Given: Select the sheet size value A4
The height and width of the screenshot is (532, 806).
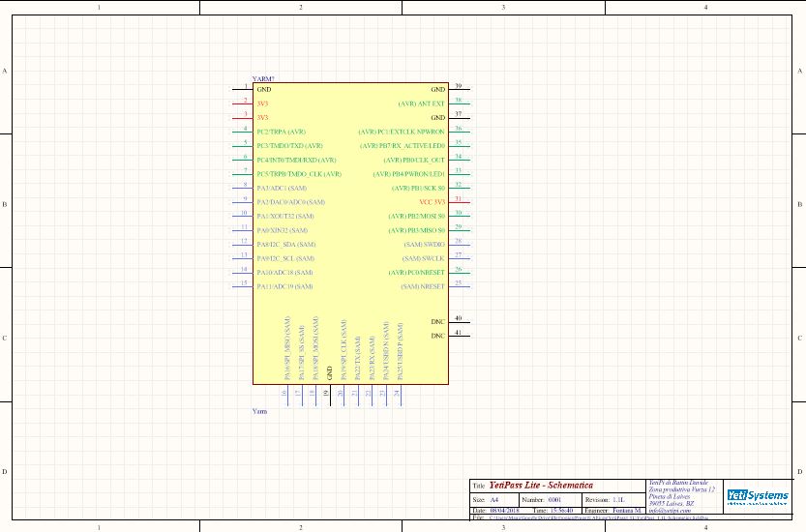Looking at the screenshot, I should click(494, 500).
